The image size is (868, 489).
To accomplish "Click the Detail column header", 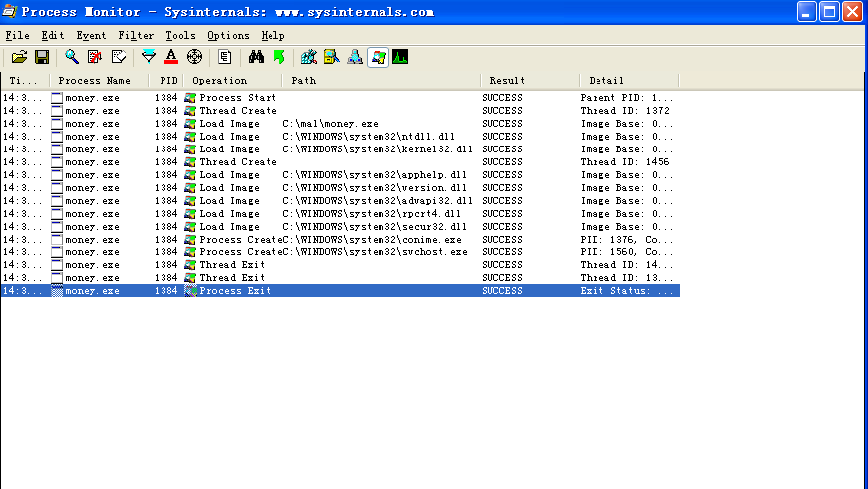I will [x=629, y=81].
